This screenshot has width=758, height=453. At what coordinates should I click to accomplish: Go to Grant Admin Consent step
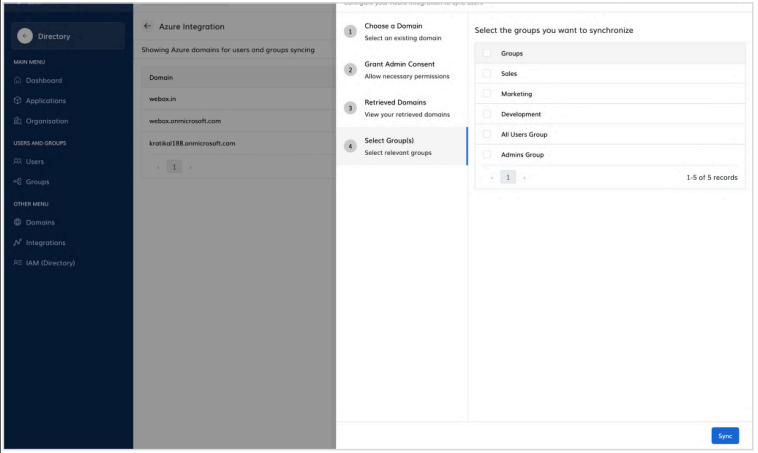click(x=400, y=70)
